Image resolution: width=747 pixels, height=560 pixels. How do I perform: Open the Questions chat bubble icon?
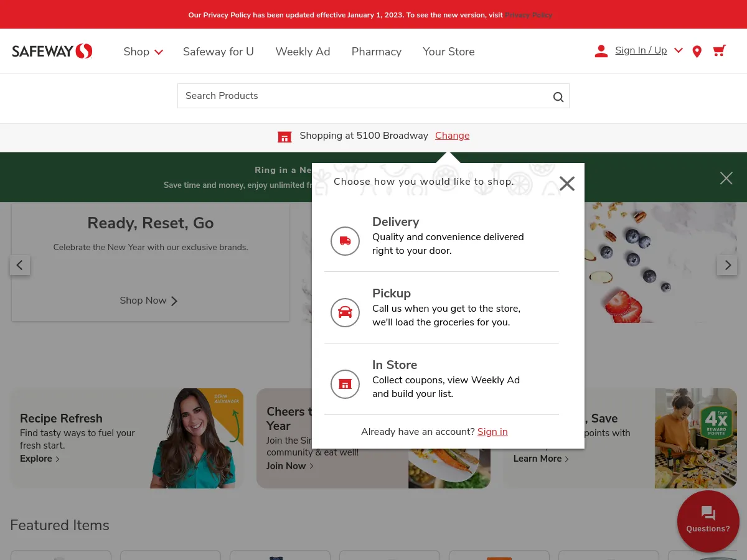[708, 513]
